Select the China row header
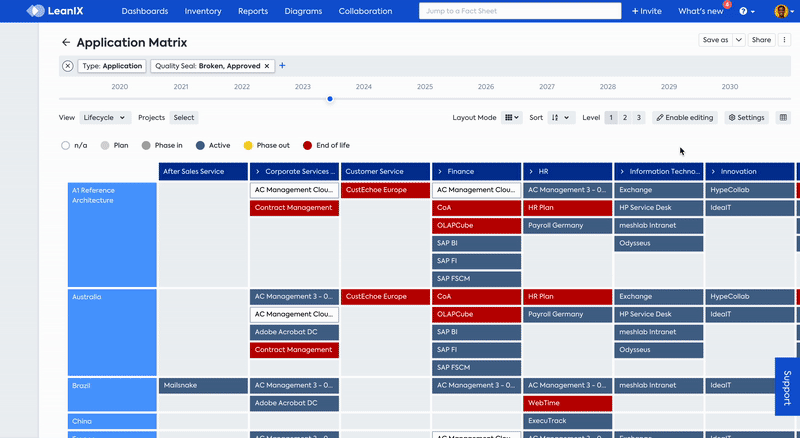 (x=112, y=421)
